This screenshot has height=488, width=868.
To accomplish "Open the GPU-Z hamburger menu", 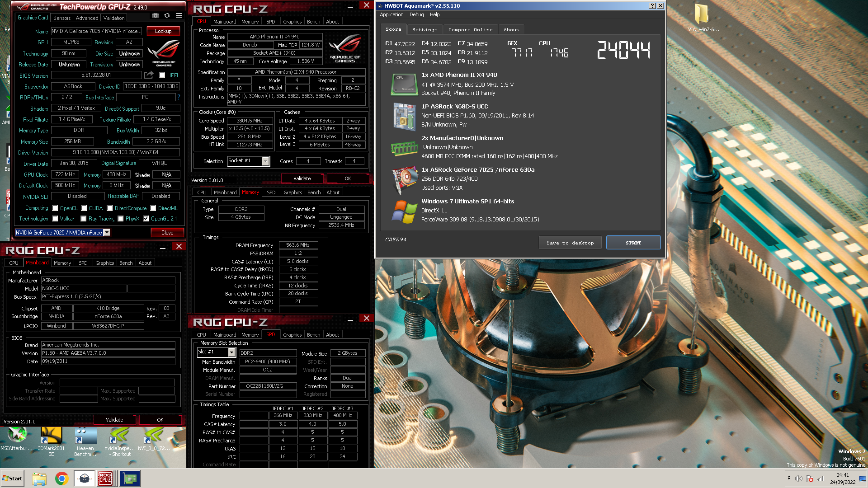I will [x=179, y=15].
